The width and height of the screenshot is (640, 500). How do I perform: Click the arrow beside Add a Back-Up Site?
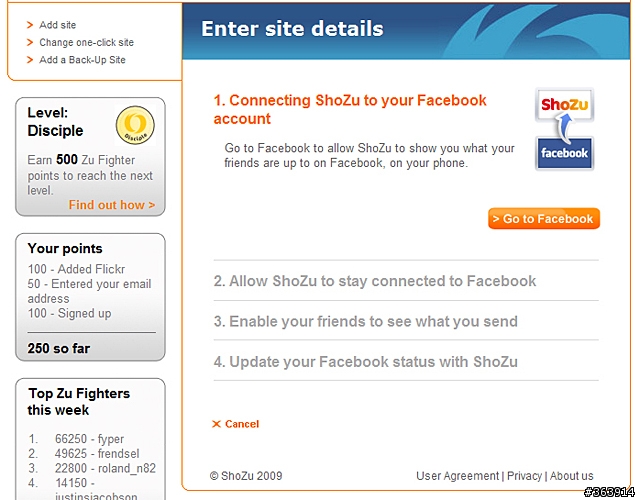(30, 60)
